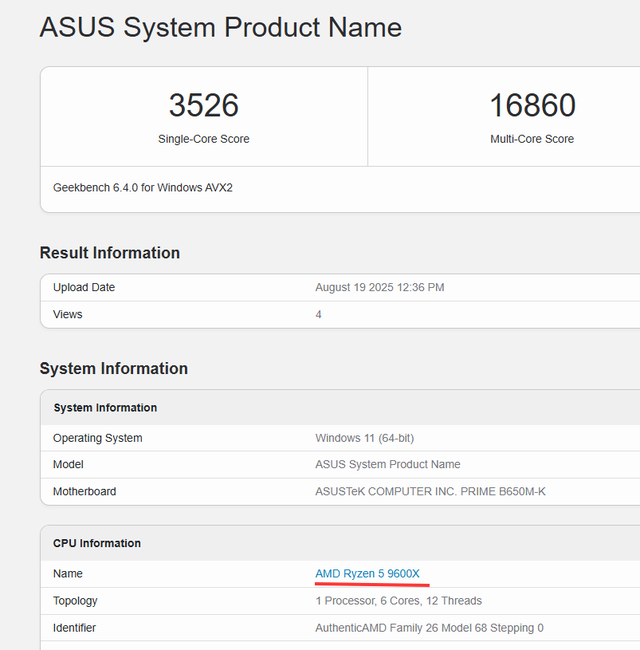Screen dimensions: 640x650
Task: Click the 'Result Information' heading
Action: click(x=110, y=253)
